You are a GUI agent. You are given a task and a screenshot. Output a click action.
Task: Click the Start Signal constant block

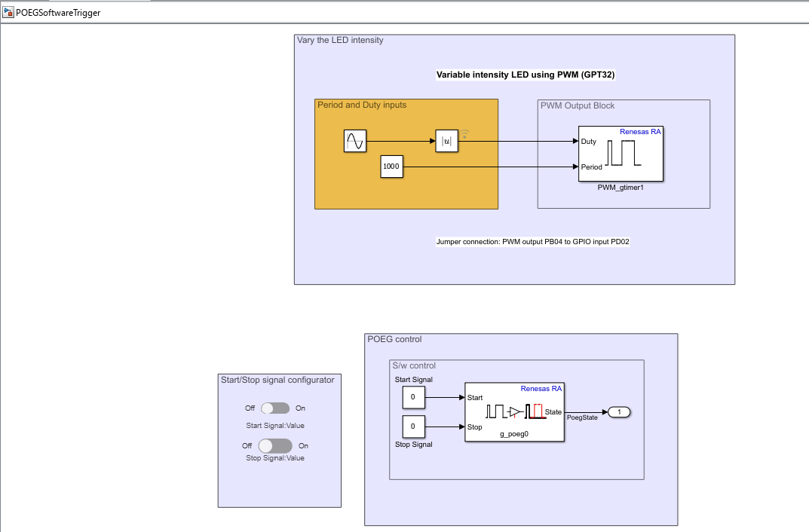[x=413, y=397]
